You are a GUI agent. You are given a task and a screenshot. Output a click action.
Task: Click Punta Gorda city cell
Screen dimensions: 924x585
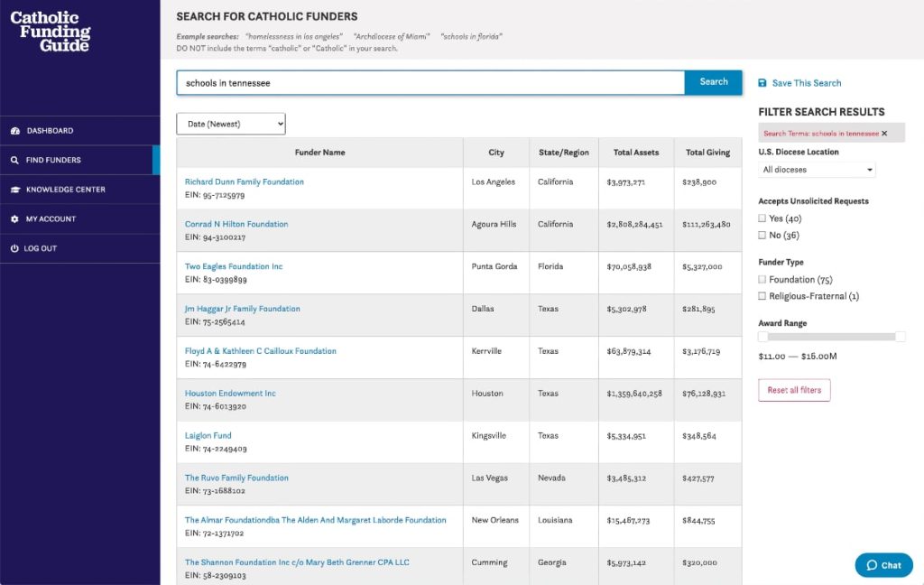tap(494, 266)
